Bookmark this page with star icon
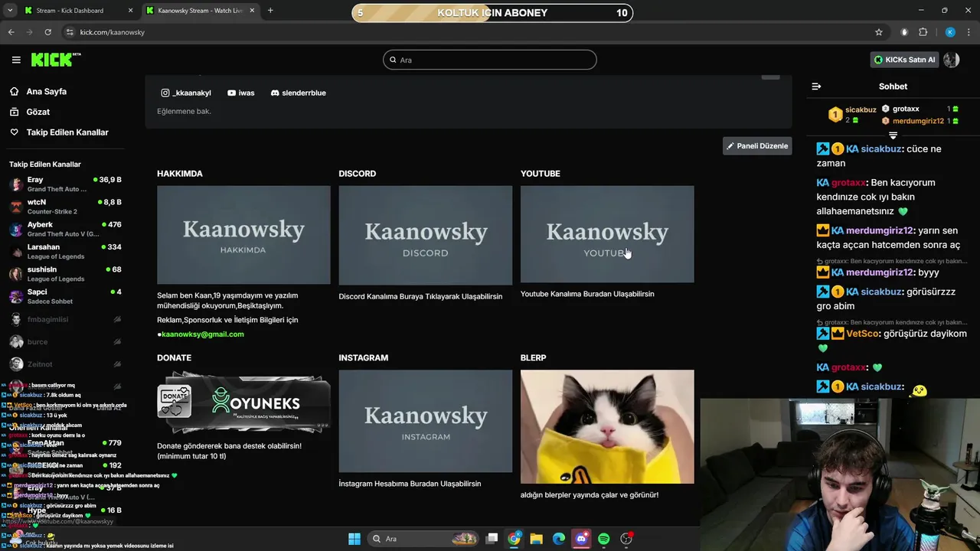This screenshot has width=980, height=551. click(879, 32)
